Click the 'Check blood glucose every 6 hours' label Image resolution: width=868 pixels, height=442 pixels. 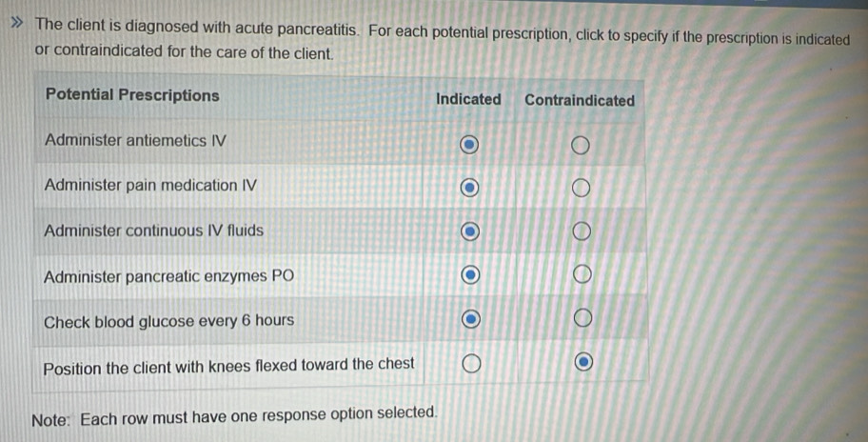coord(168,321)
